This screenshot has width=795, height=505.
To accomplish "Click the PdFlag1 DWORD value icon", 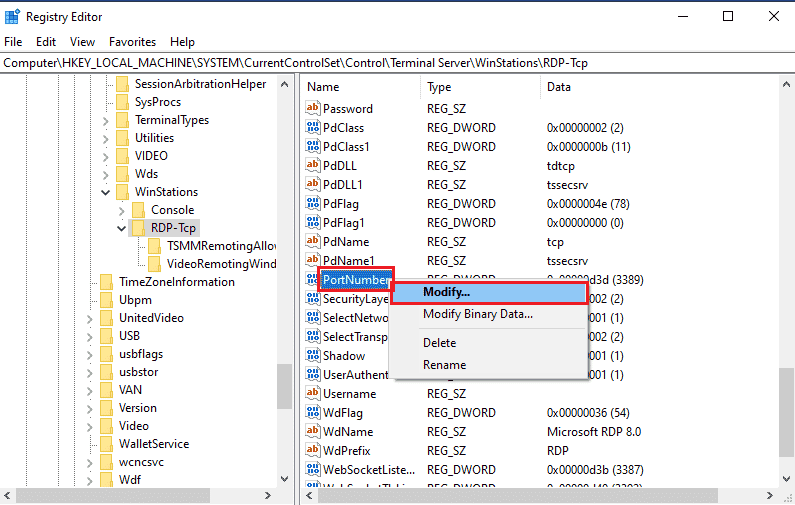I will pos(313,222).
